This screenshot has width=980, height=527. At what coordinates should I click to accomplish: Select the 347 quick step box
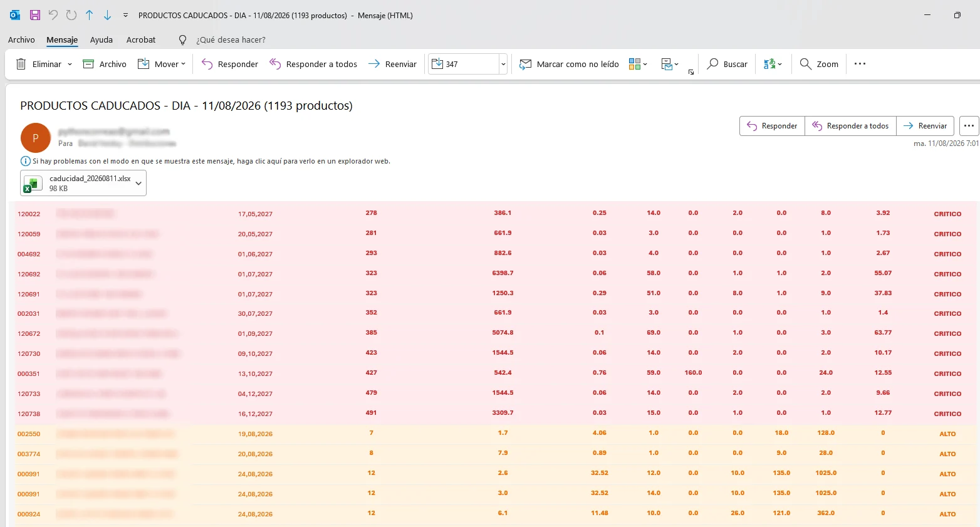coord(464,64)
